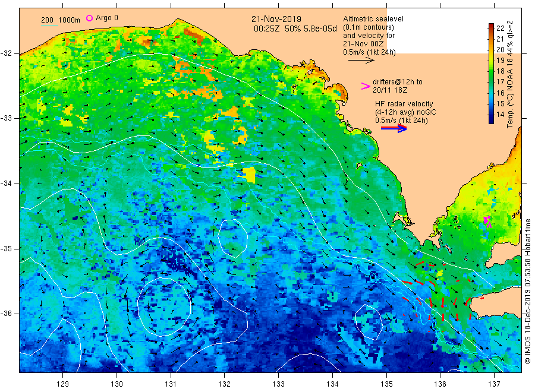Click the temperature color bar

click(491, 73)
